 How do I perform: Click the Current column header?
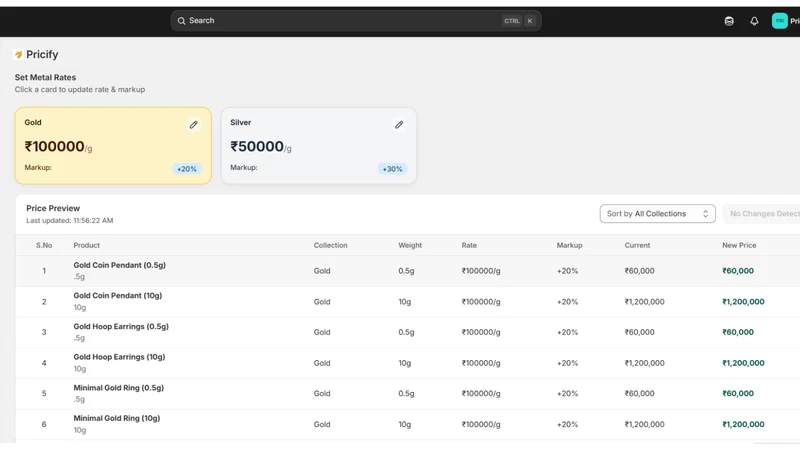(x=637, y=245)
